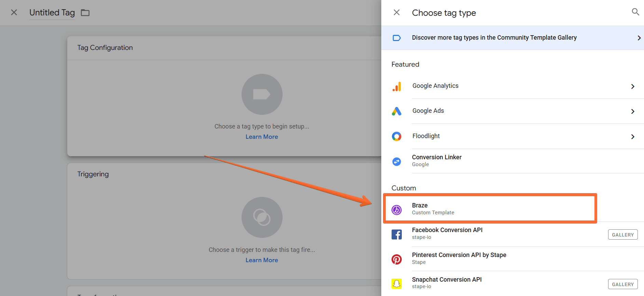
Task: Expand the Google Ads chevron arrow
Action: (x=633, y=111)
